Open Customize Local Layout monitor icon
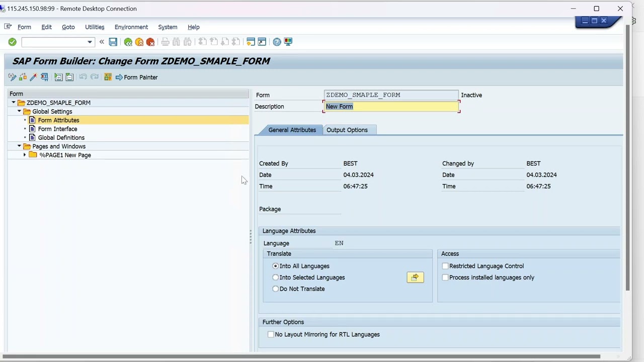 [288, 42]
